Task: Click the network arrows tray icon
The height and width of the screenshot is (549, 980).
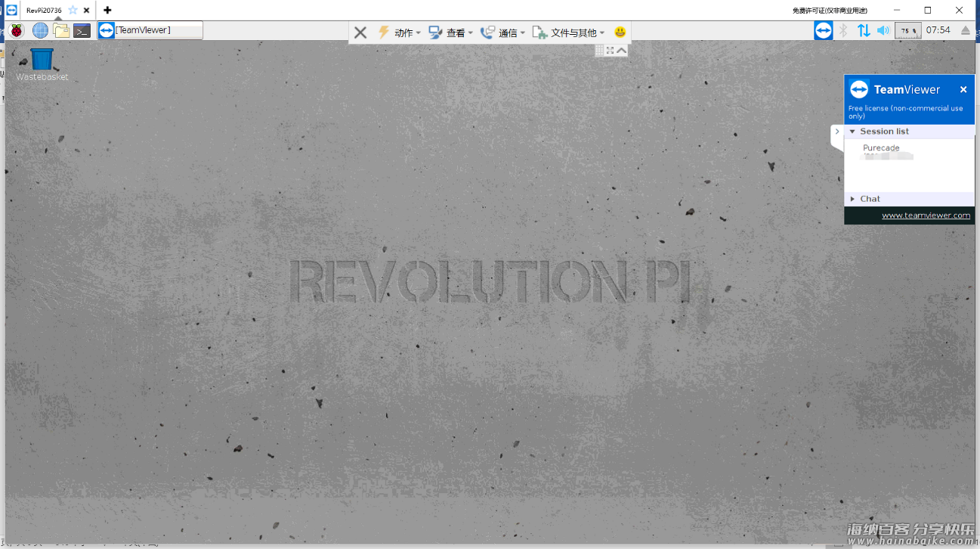Action: point(863,30)
